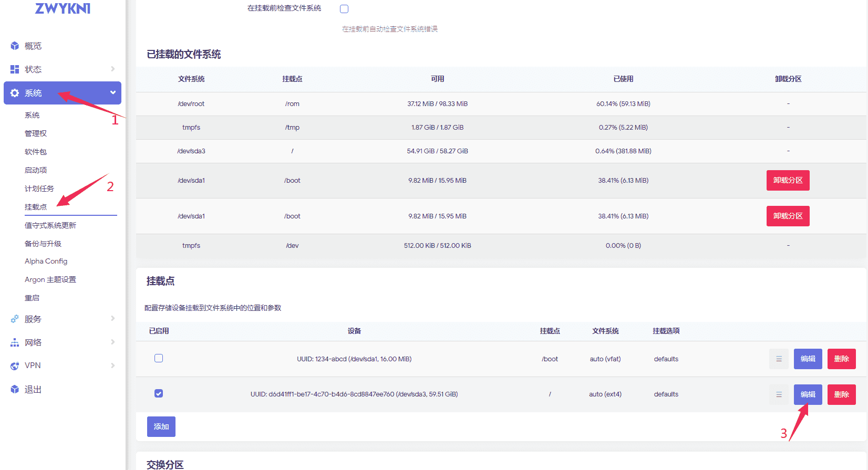Click 编辑 button for /boot mount
Screen dimensions: 868x470
(808, 359)
